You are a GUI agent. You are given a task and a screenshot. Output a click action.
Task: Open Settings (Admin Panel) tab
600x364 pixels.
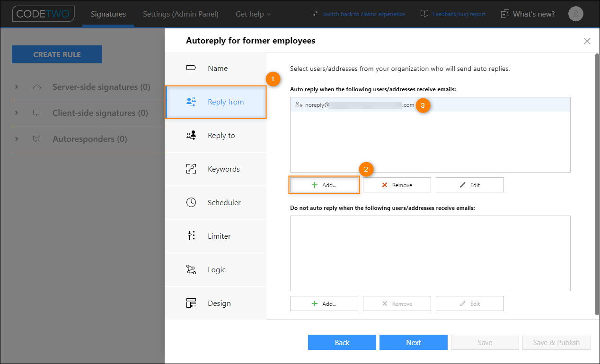pos(181,14)
